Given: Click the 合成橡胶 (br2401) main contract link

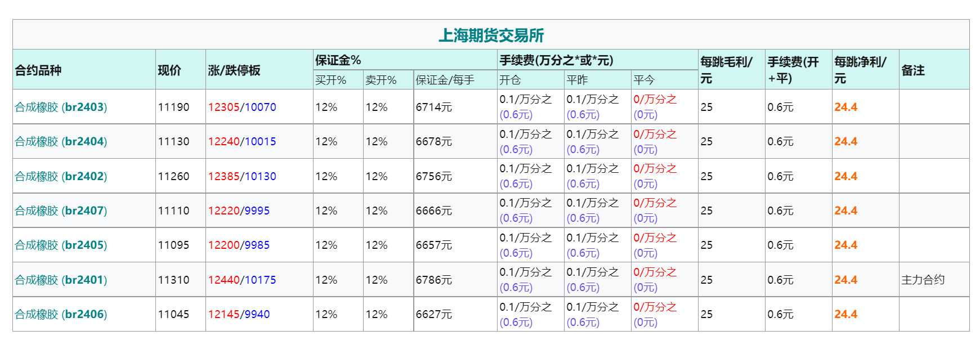Looking at the screenshot, I should pos(61,280).
